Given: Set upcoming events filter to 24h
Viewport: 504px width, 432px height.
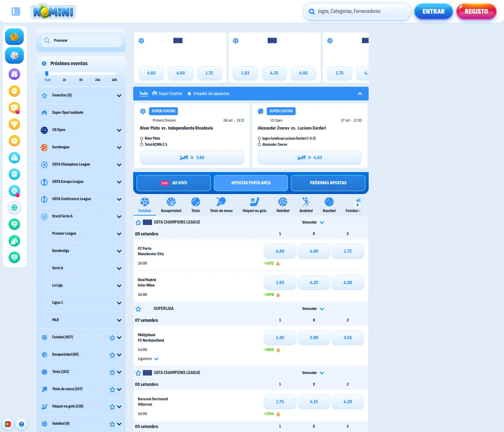Looking at the screenshot, I should click(98, 80).
